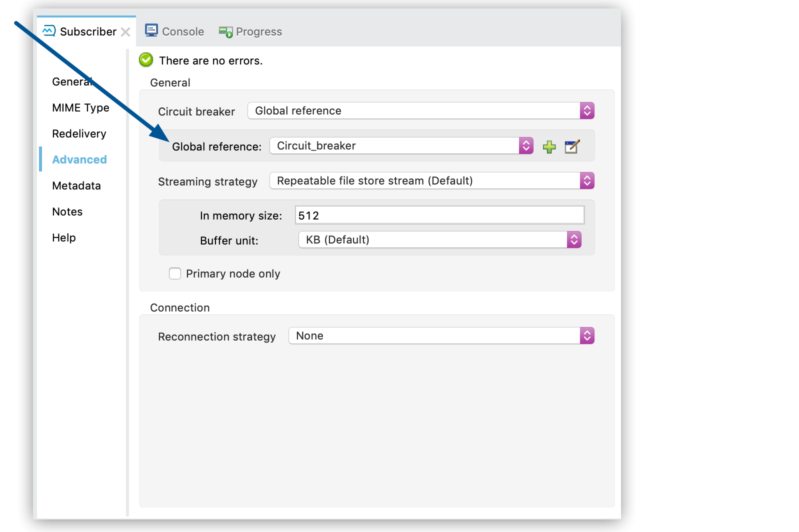Open the Redelivery settings page

tap(78, 133)
